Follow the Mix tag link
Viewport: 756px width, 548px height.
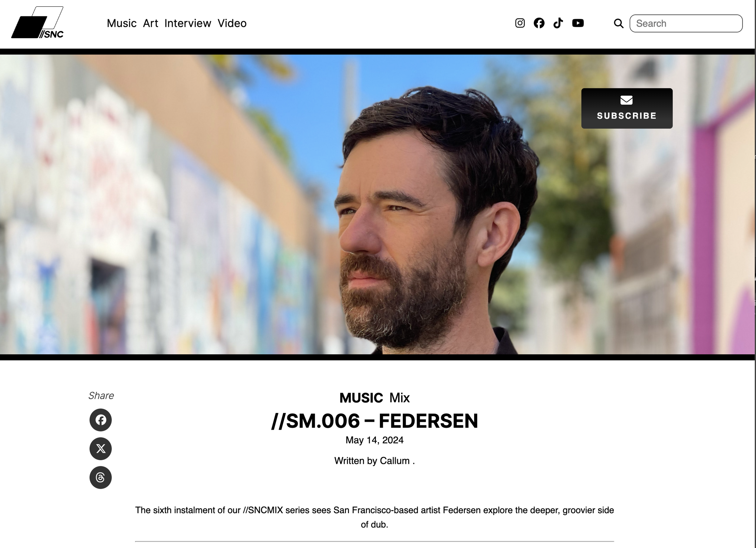(399, 398)
